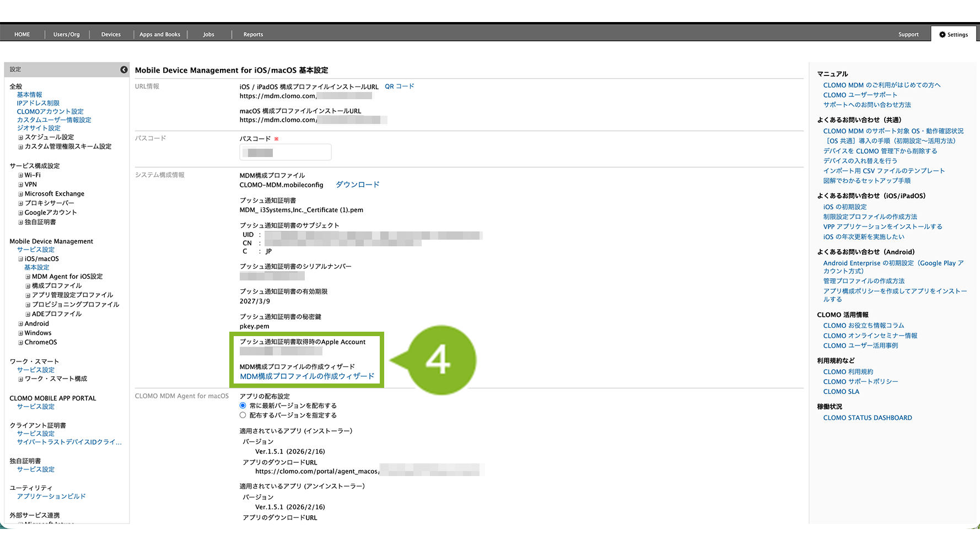Open CLOMO オンラインセミナー情報 link
This screenshot has width=980, height=551.
coord(870,336)
